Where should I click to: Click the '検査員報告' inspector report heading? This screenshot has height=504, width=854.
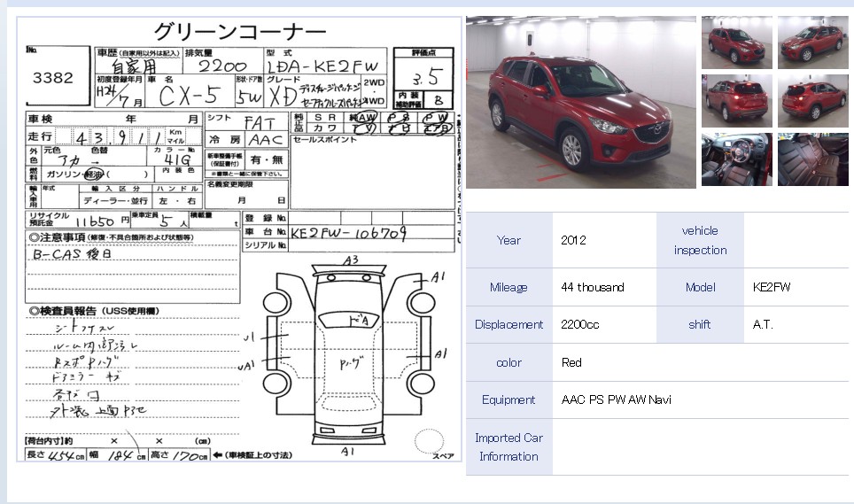pos(94,311)
